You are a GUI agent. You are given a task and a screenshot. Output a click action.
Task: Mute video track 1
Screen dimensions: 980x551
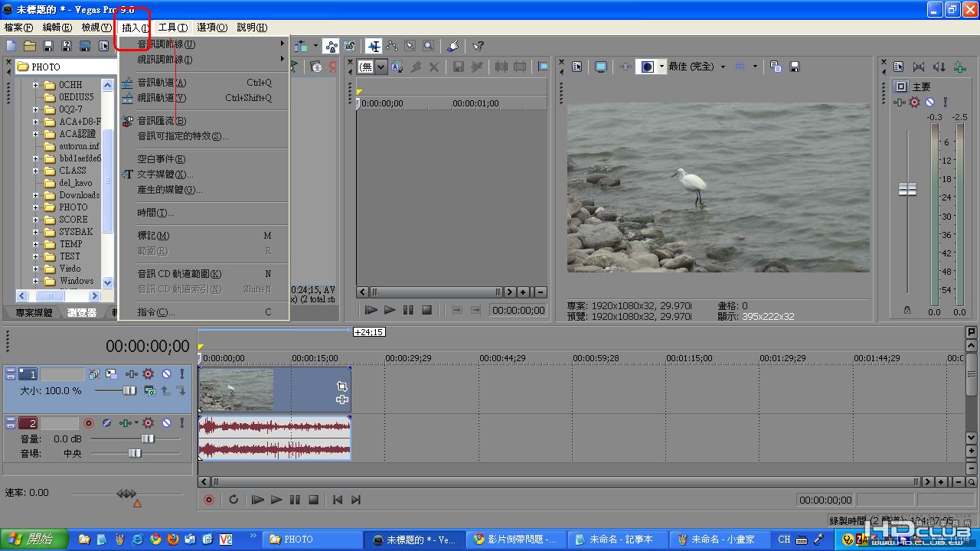pyautogui.click(x=165, y=374)
